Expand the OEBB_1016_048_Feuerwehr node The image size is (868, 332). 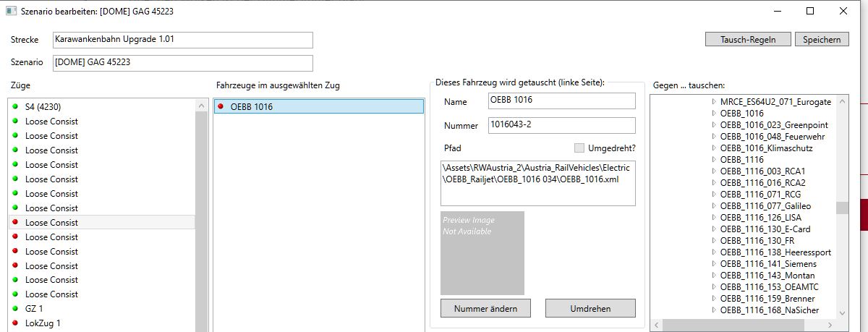tap(713, 137)
